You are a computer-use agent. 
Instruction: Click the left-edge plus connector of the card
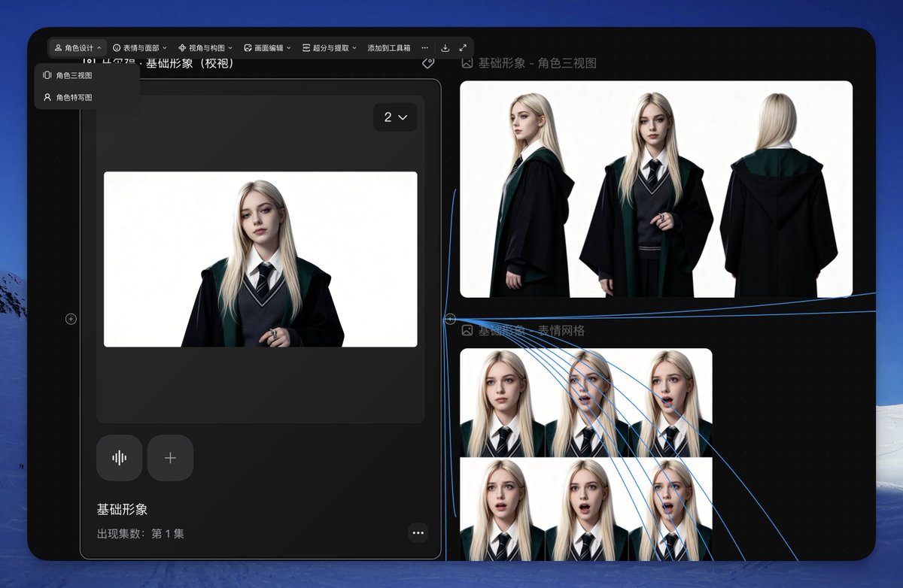coord(71,319)
